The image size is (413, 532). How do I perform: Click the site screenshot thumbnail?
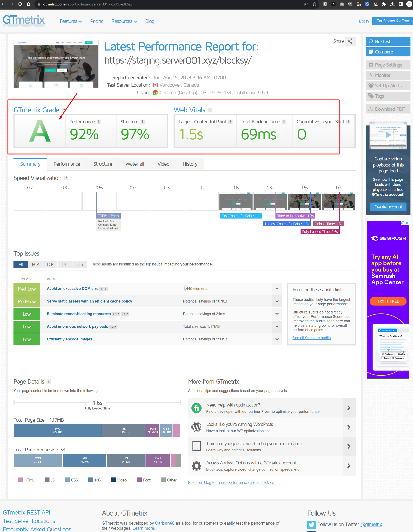[x=56, y=64]
